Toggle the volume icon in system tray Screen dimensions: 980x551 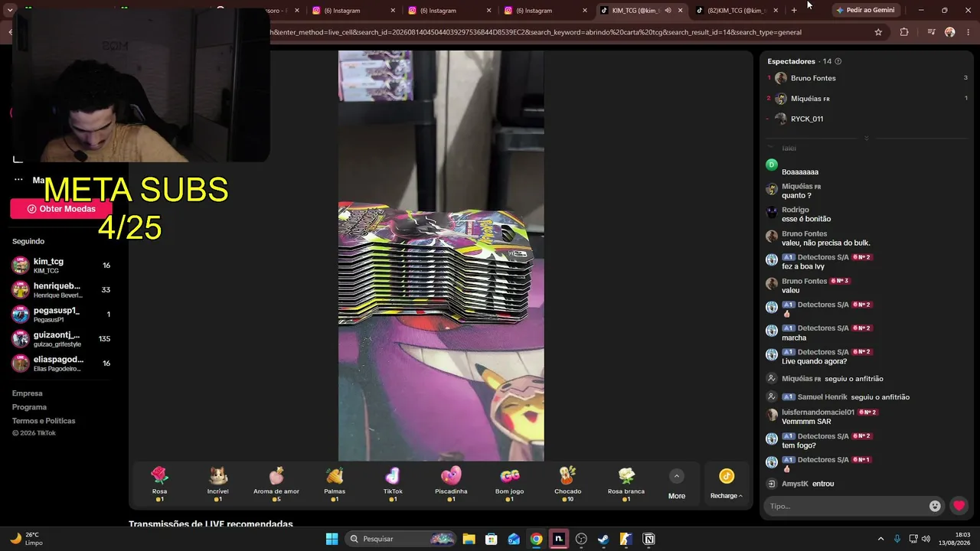[x=926, y=539]
